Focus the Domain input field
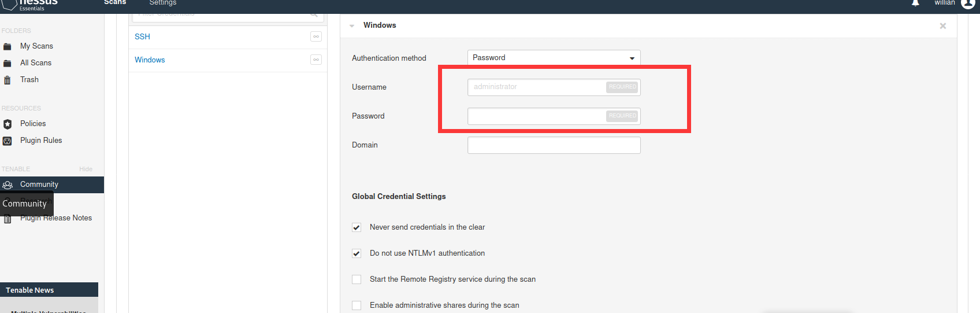This screenshot has width=980, height=313. coord(554,145)
